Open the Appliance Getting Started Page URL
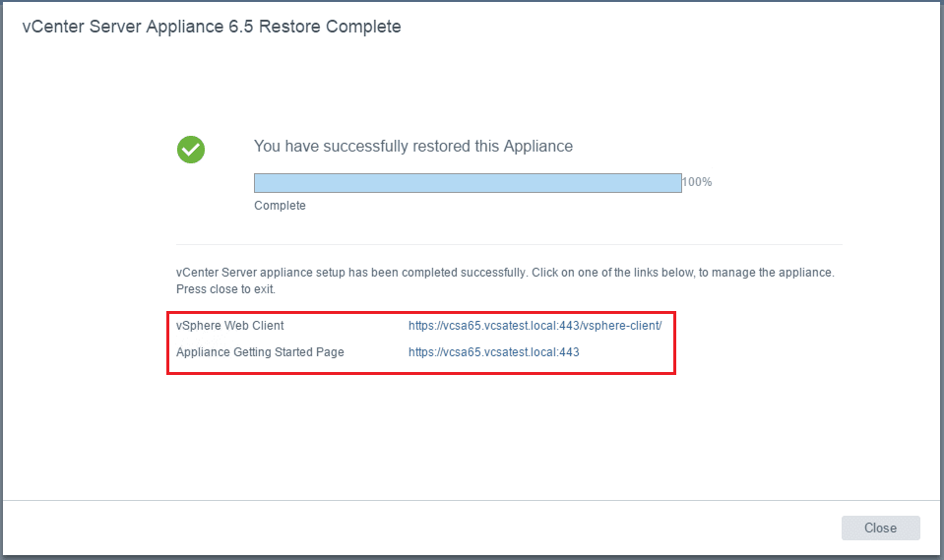Image resolution: width=944 pixels, height=560 pixels. pos(493,352)
